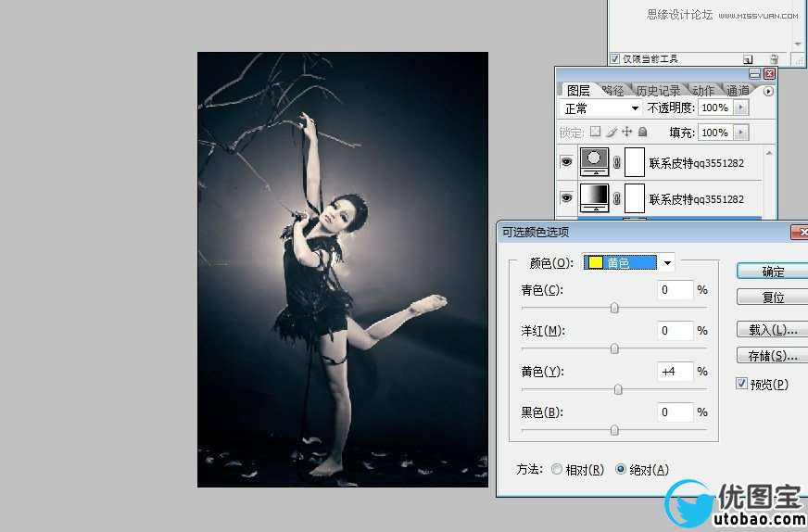Switch to the 路径 tab
Viewport: 808px width, 532px height.
click(612, 91)
